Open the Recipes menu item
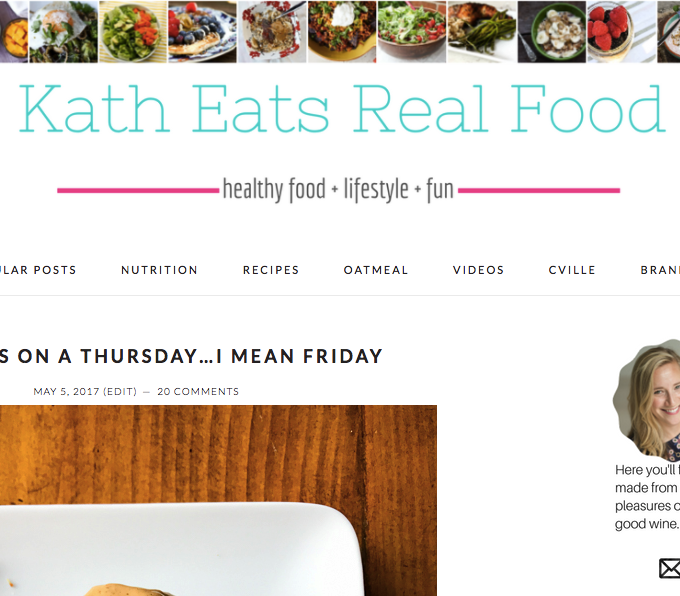The width and height of the screenshot is (680, 596). [271, 270]
